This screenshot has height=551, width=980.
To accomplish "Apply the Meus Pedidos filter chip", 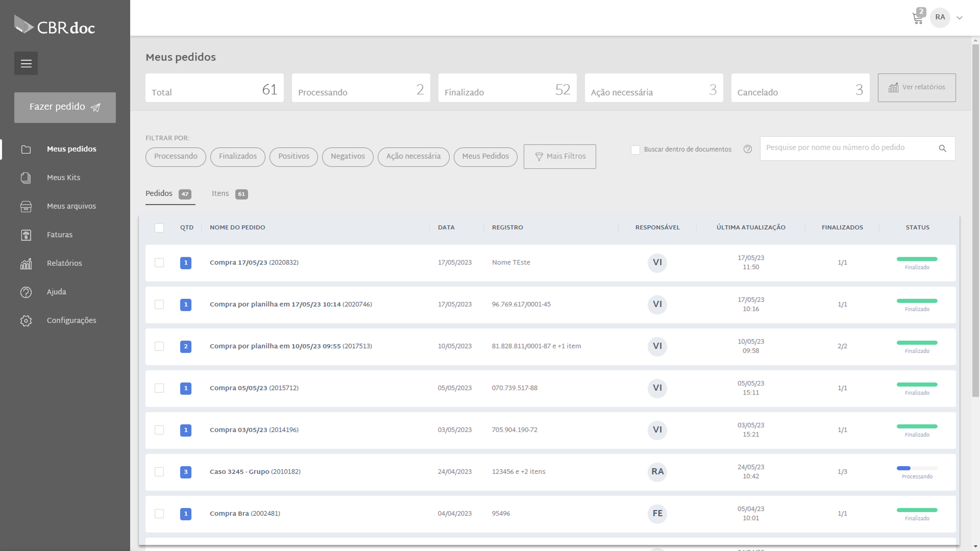I will 485,157.
